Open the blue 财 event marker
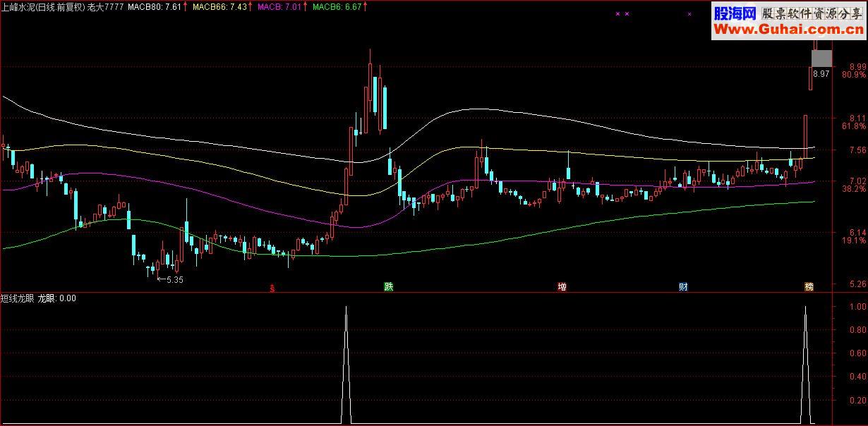 point(684,287)
